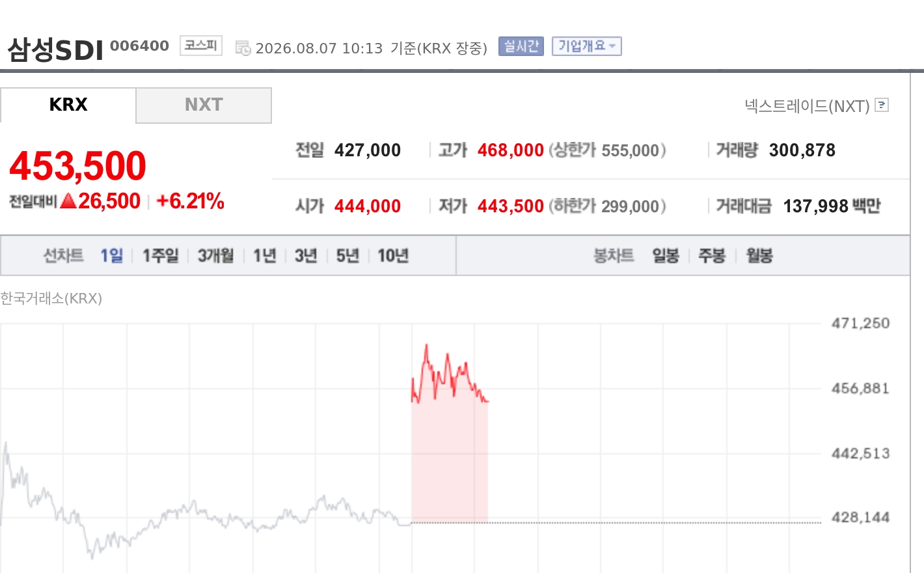Open the 기업개요 dropdown
Viewport: 924px width, 573px height.
586,46
